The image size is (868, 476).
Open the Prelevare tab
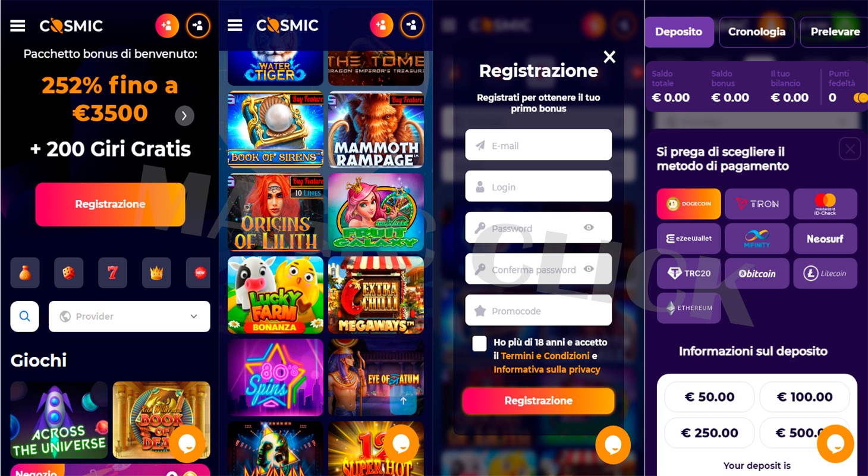coord(835,32)
